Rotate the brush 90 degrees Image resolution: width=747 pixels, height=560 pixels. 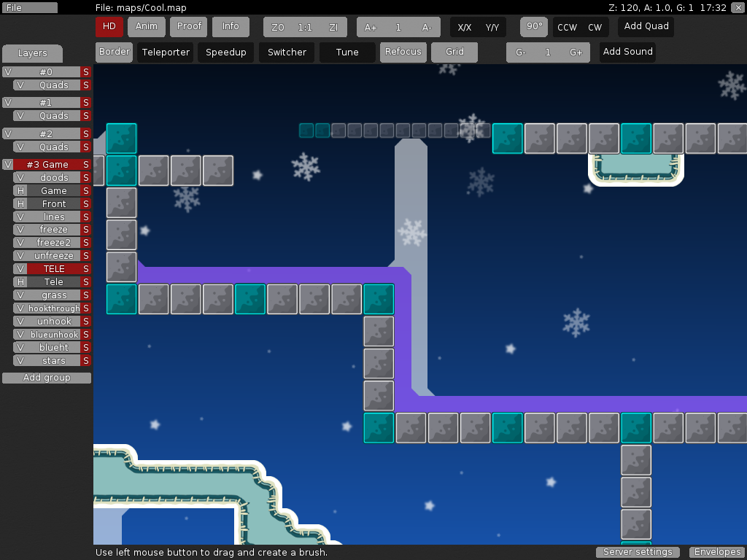coord(533,26)
